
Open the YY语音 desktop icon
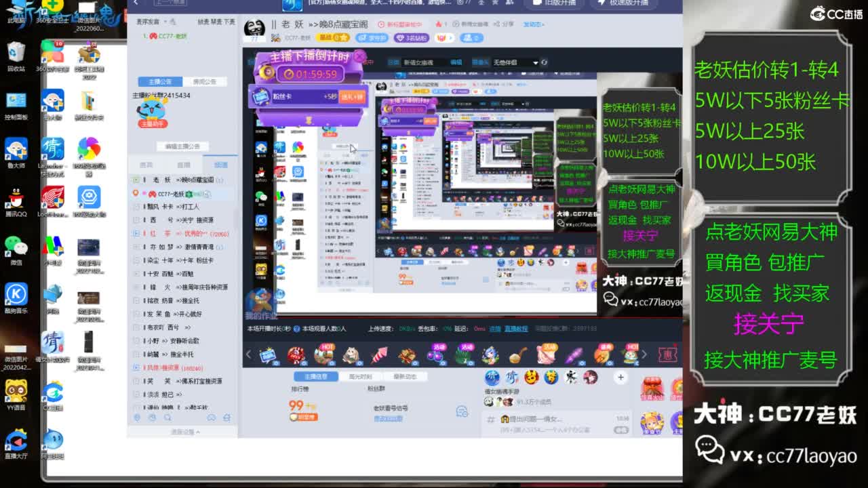16,394
